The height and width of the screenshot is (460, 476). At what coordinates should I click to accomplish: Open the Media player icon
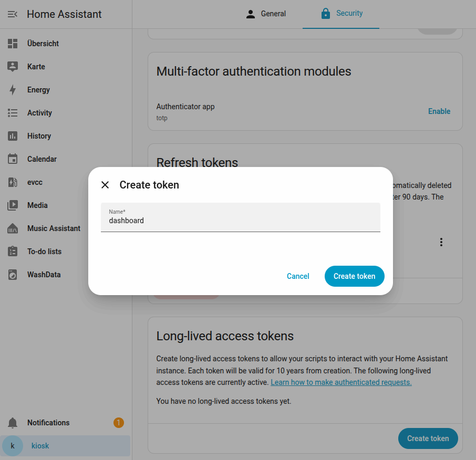point(13,205)
